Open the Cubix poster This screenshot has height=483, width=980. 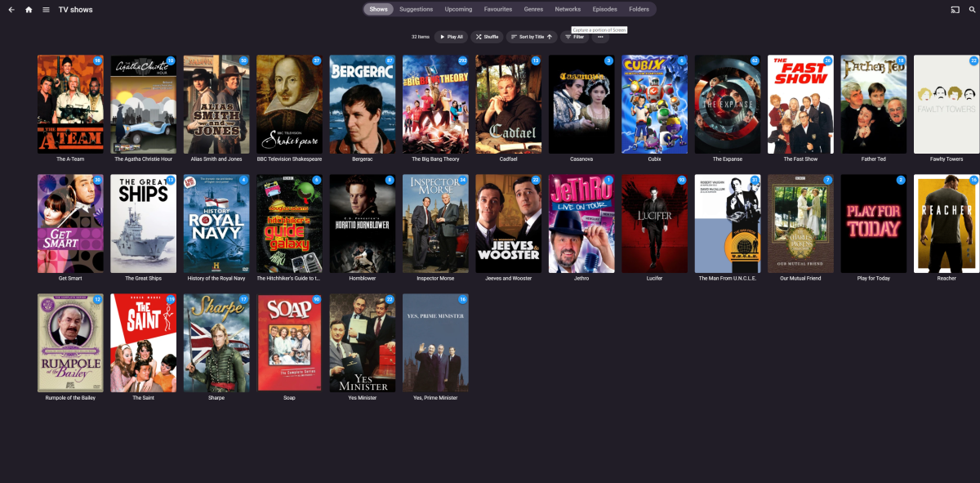655,104
